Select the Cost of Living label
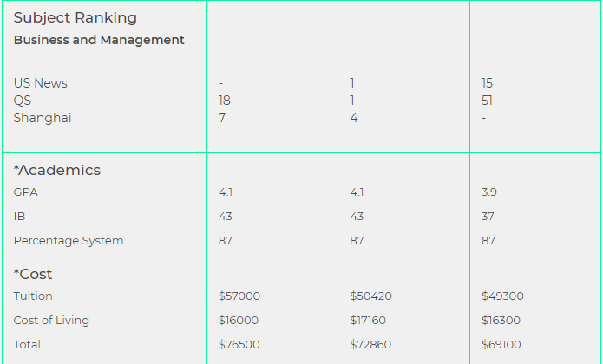Image resolution: width=603 pixels, height=364 pixels. tap(51, 320)
